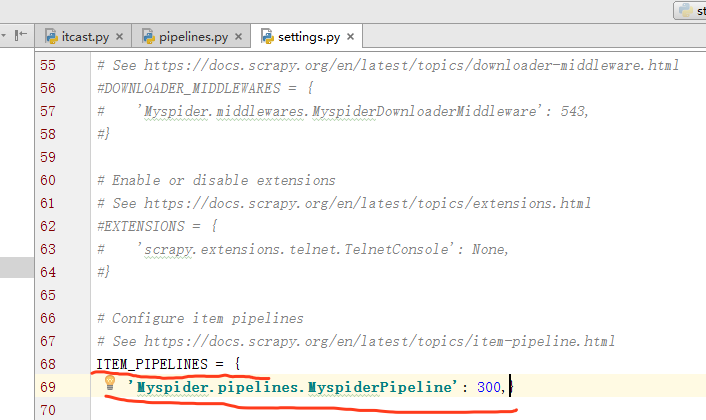The image size is (706, 420).
Task: Click the run configuration selector at top right
Action: tap(690, 10)
